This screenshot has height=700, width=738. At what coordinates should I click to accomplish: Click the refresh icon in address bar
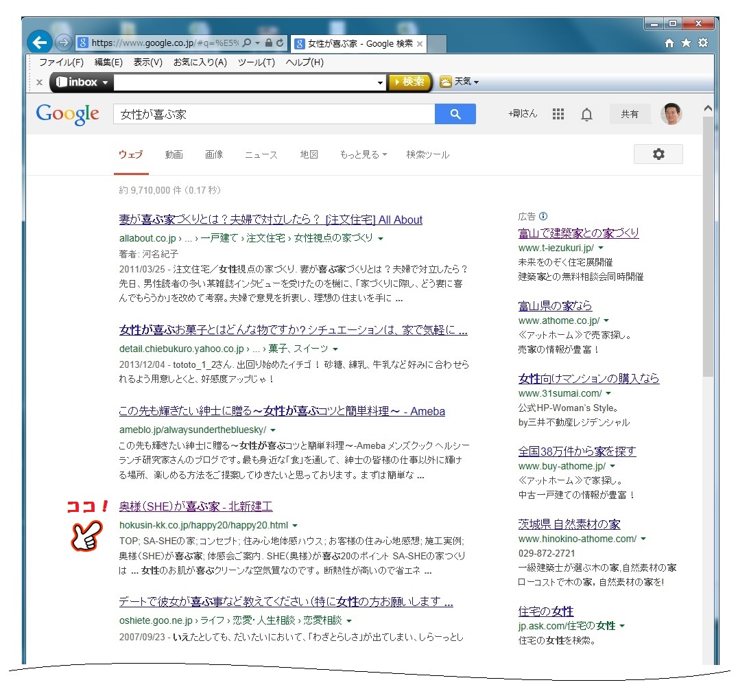click(280, 43)
